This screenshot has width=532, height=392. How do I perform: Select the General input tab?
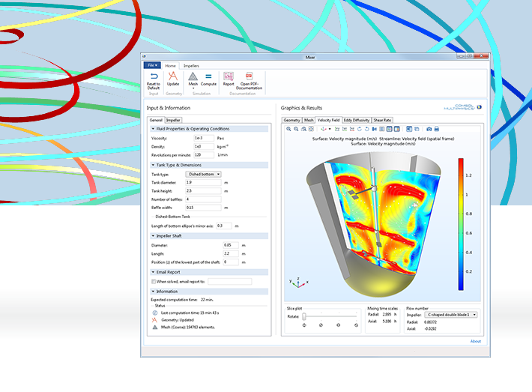pos(156,120)
